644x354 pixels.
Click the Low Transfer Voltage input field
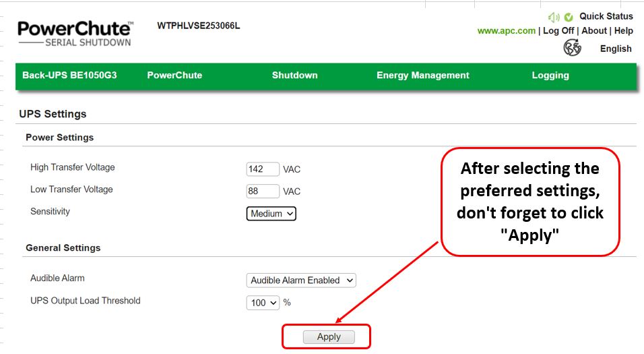(263, 191)
